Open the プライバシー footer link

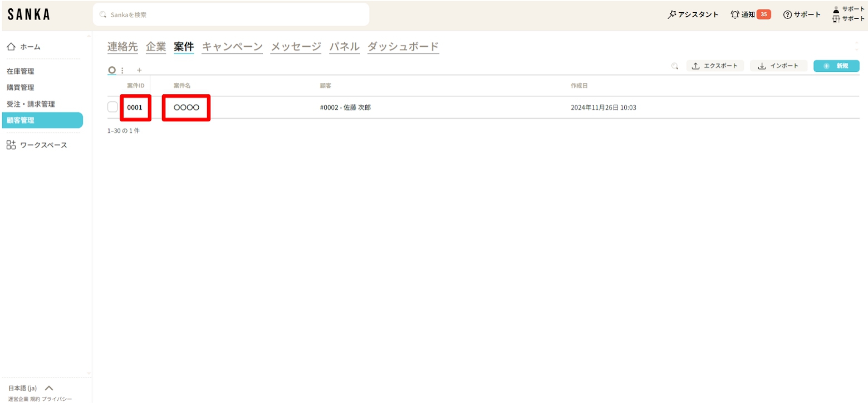coord(57,400)
